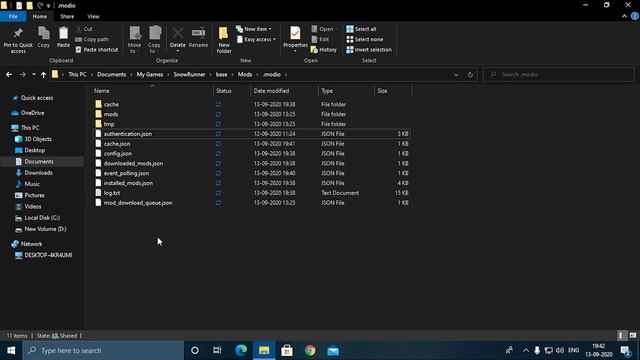Select the installed_mods.json file
This screenshot has width=640, height=360.
(x=252, y=183)
